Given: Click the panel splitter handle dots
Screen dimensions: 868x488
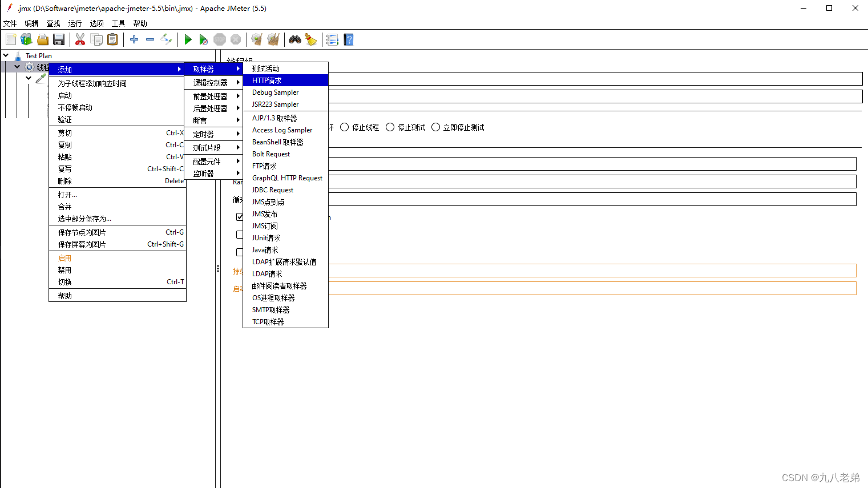Looking at the screenshot, I should click(x=218, y=268).
